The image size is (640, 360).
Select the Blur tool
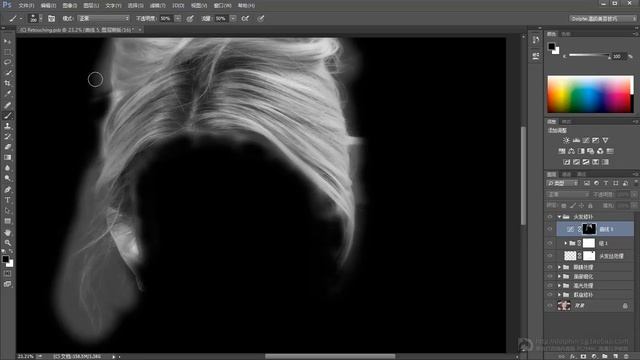click(7, 168)
